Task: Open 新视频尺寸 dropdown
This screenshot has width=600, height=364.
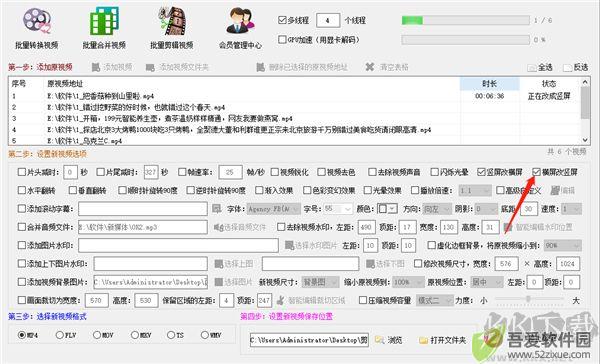Action: [x=320, y=282]
